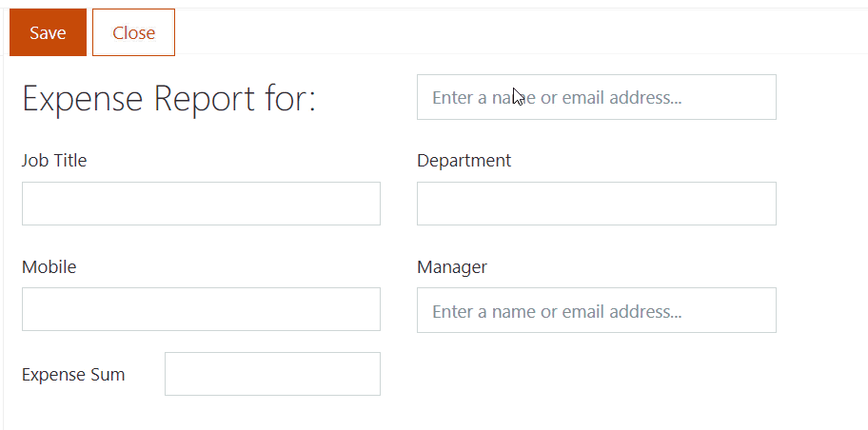Close the form without saving
Image resolution: width=868 pixels, height=430 pixels.
pos(133,32)
